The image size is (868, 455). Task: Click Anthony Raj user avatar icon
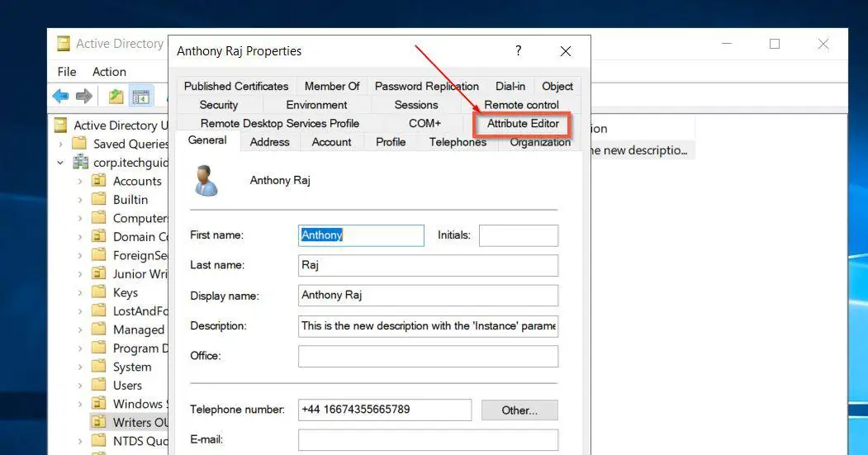tap(206, 181)
